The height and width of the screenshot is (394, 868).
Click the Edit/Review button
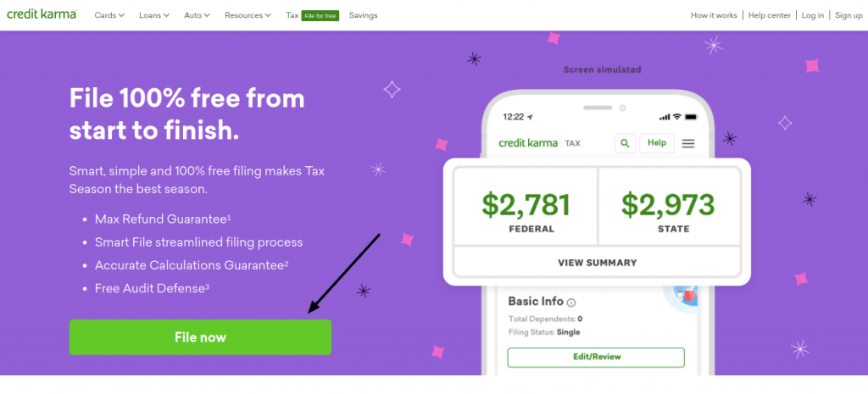(x=596, y=357)
